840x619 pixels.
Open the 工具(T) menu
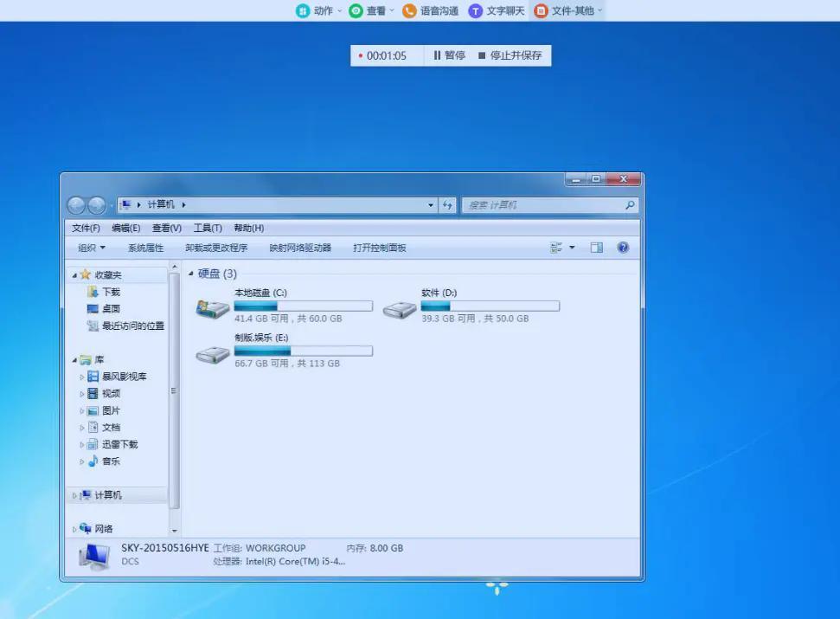point(208,229)
